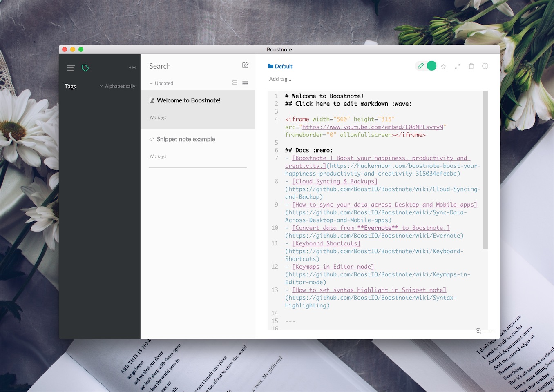Viewport: 554px width, 392px height.
Task: Open the Default folder link
Action: 284,66
